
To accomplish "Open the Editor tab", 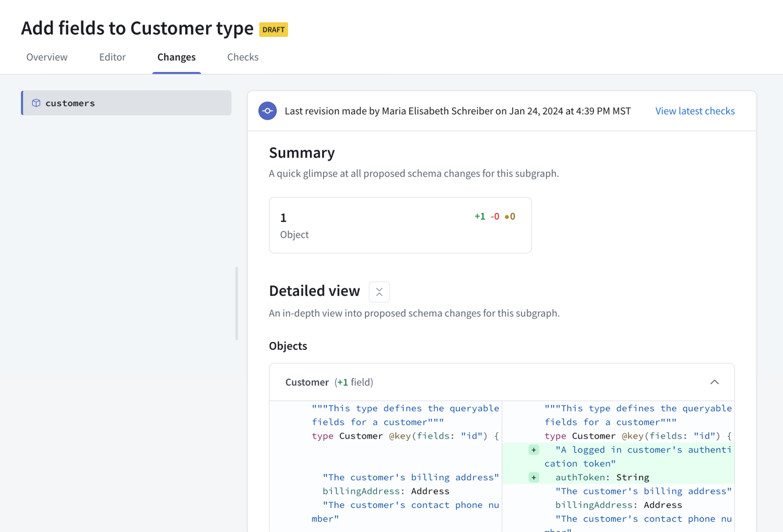I will pyautogui.click(x=112, y=57).
